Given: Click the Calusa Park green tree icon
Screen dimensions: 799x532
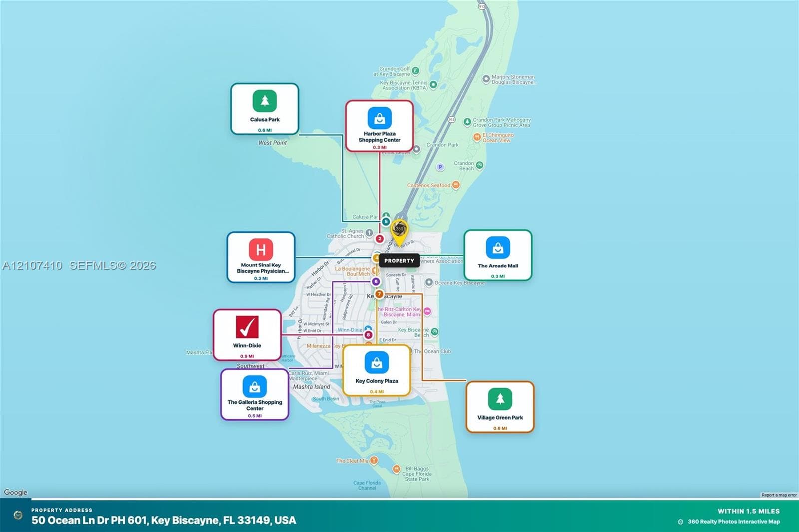Looking at the screenshot, I should click(x=265, y=101).
